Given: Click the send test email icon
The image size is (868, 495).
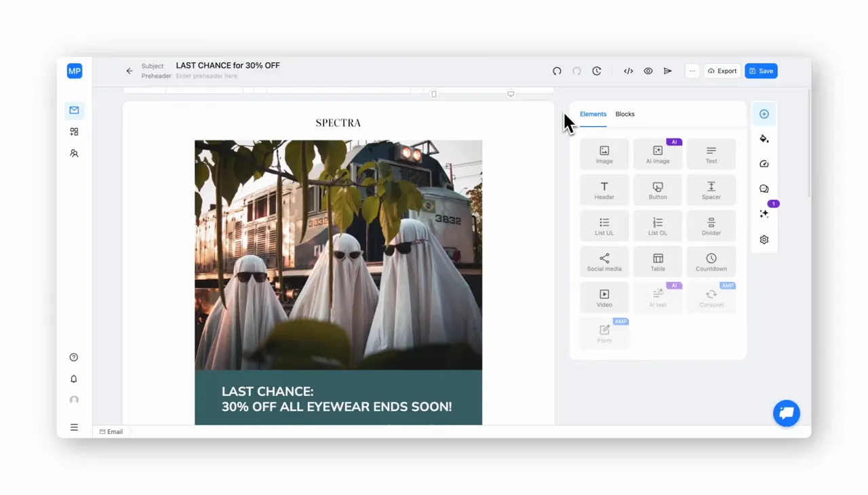Looking at the screenshot, I should pyautogui.click(x=668, y=71).
